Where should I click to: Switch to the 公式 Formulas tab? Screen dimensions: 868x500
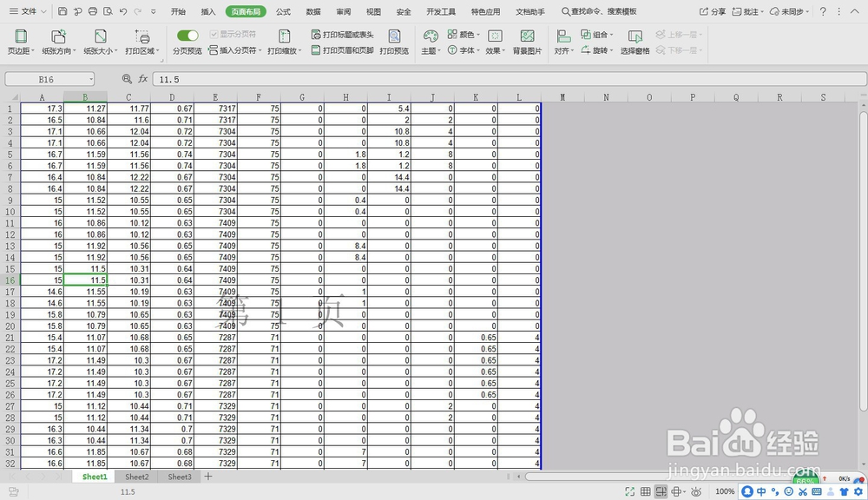click(284, 11)
